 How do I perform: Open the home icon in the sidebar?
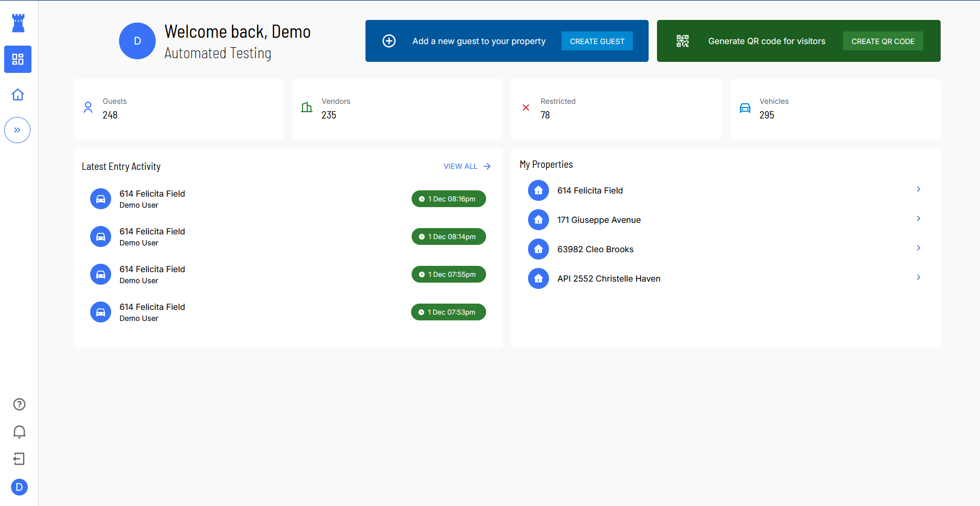tap(18, 95)
